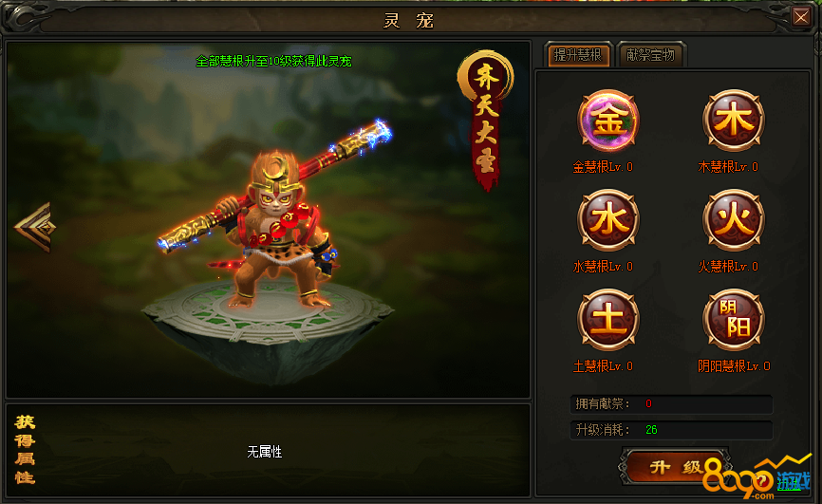Click the green unlock condition text
The height and width of the screenshot is (504, 822).
[273, 62]
